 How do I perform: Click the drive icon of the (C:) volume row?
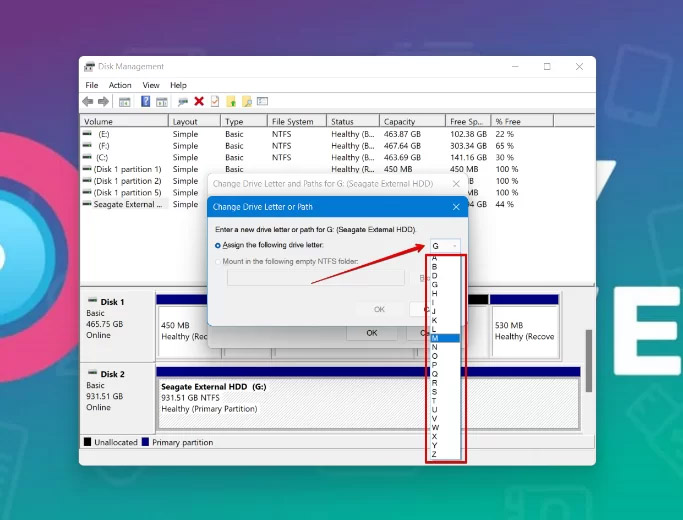tap(87, 157)
